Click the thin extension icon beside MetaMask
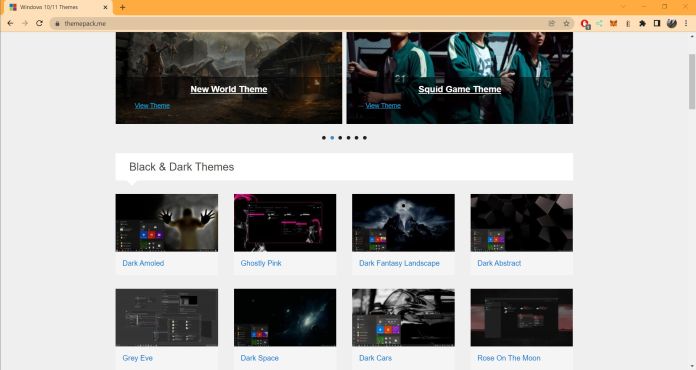Image resolution: width=696 pixels, height=370 pixels. [x=628, y=24]
